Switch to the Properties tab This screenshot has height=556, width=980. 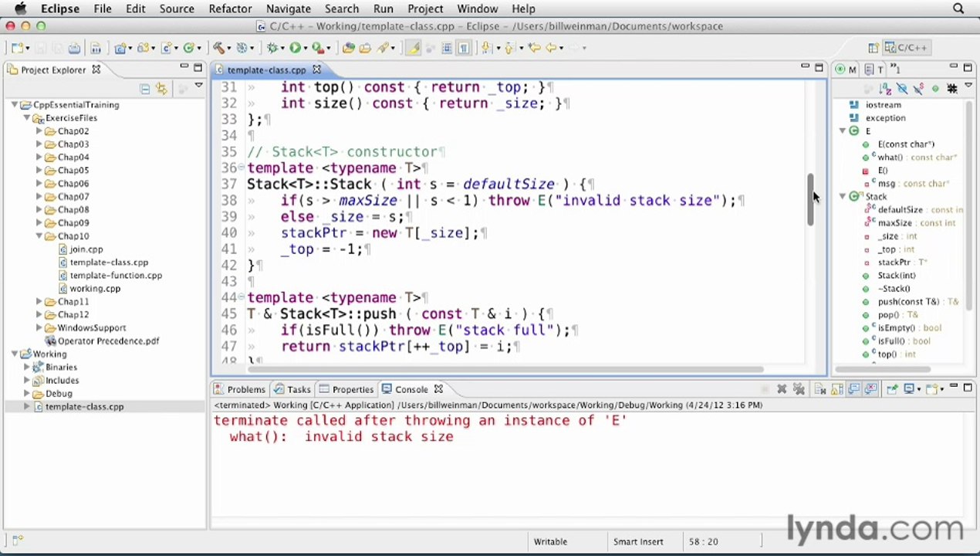pos(346,389)
